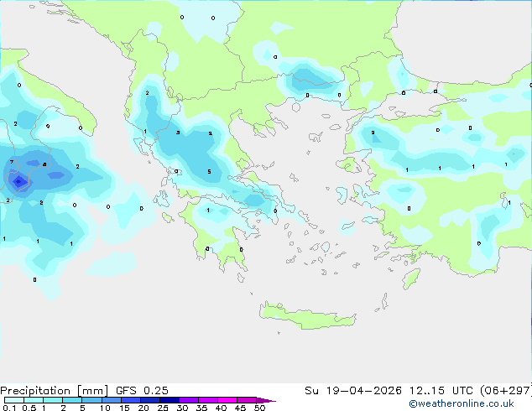This screenshot has width=532, height=411.
Task: Click the "15" legend scale label
Action: click(124, 408)
